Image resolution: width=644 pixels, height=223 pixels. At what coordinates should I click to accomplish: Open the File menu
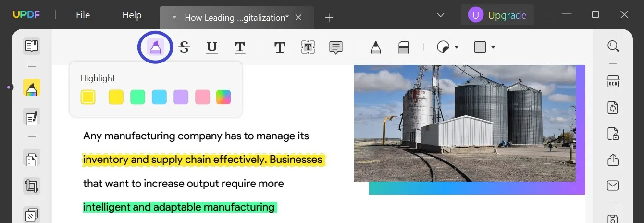coord(83,15)
